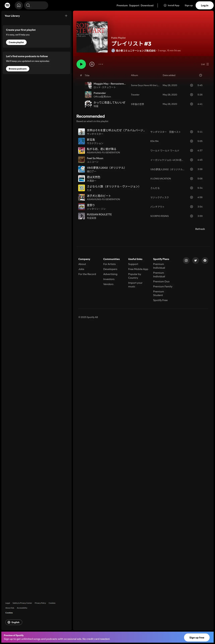Add さよなら人類 via plus icon

pos(191,188)
